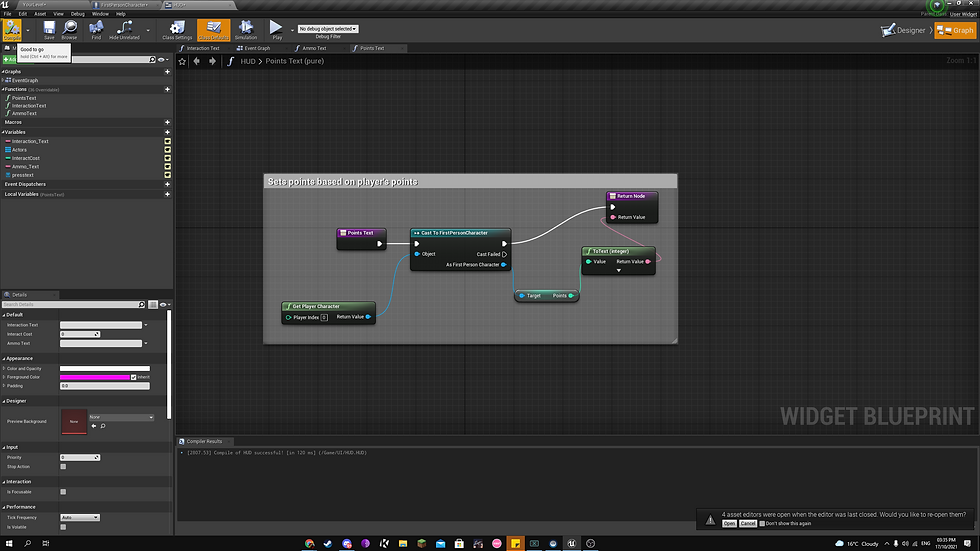Screen dimensions: 980x551
Task: Switch to Interaction Text graph tab
Action: [x=202, y=48]
